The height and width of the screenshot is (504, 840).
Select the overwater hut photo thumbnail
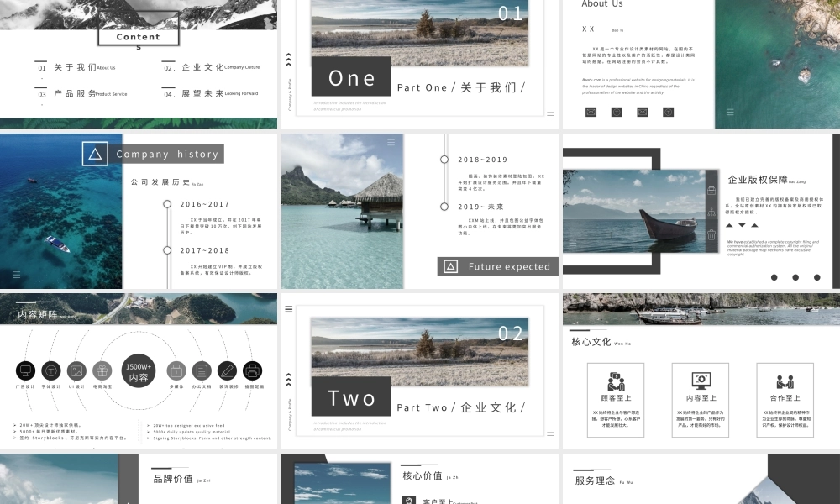pos(343,211)
